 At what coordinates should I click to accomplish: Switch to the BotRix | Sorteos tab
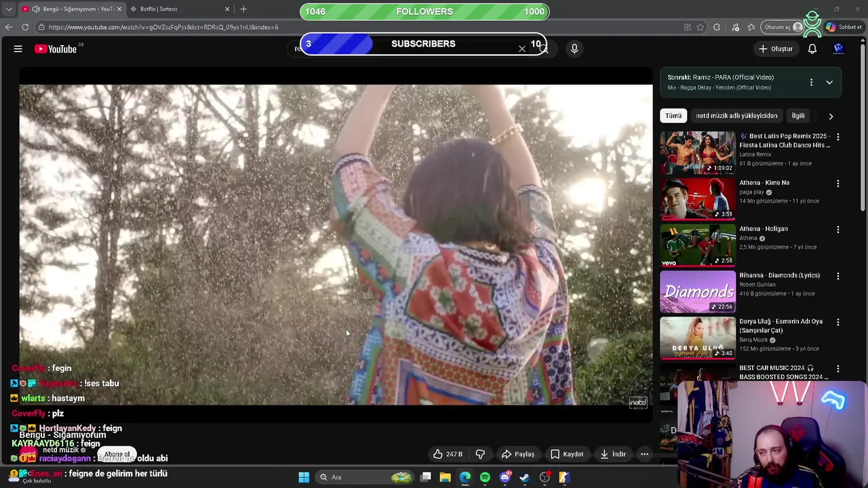tap(179, 9)
